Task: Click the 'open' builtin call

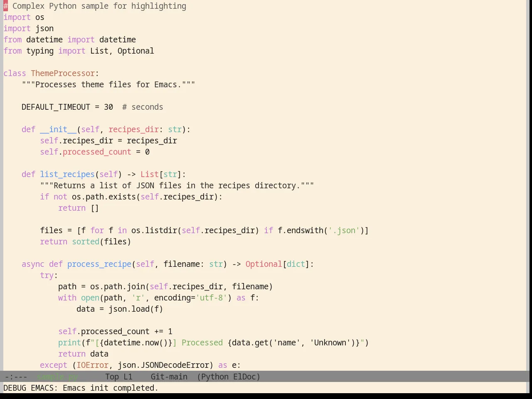Action: point(90,298)
